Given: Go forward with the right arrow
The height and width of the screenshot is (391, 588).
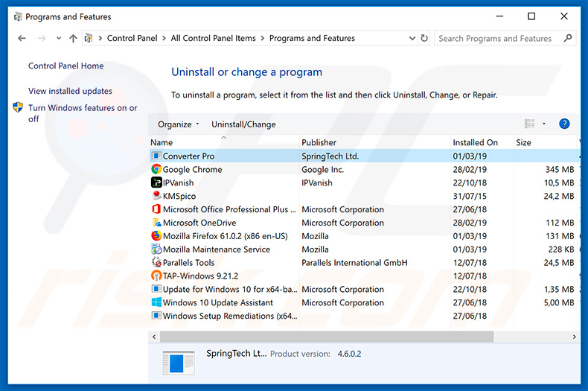Looking at the screenshot, I should pos(42,38).
